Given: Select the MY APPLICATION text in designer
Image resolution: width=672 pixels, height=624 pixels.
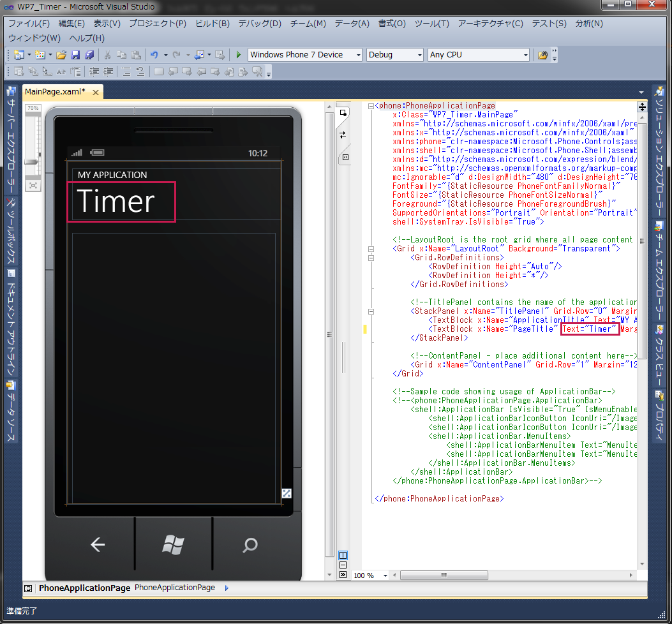Looking at the screenshot, I should [112, 175].
